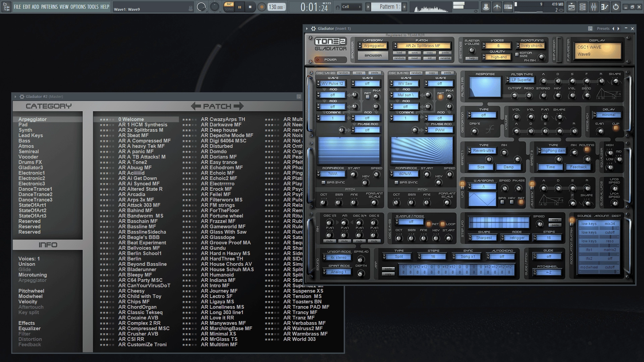The height and width of the screenshot is (362, 644).
Task: Click the patch rename button
Action: click(445, 58)
